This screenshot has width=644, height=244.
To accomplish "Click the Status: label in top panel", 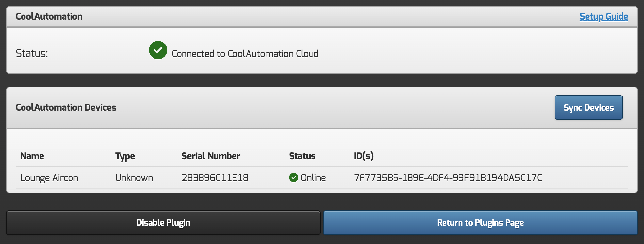I will (32, 53).
